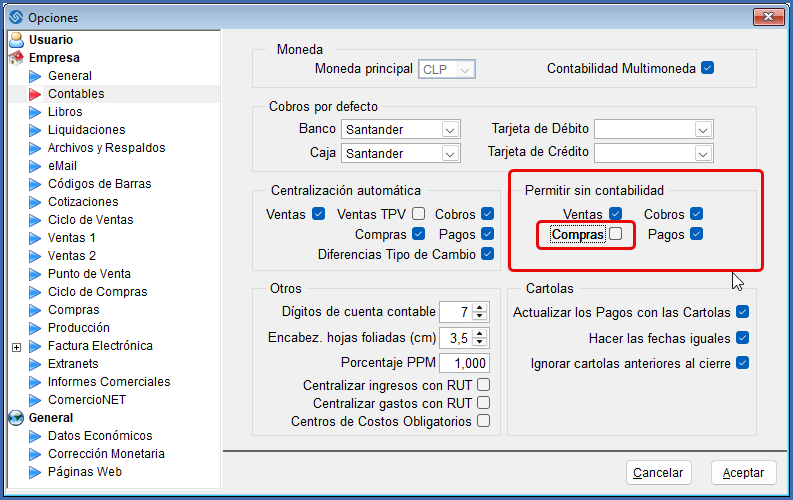The image size is (793, 500).
Task: Enable Centralizar gastos con RUT
Action: click(483, 403)
